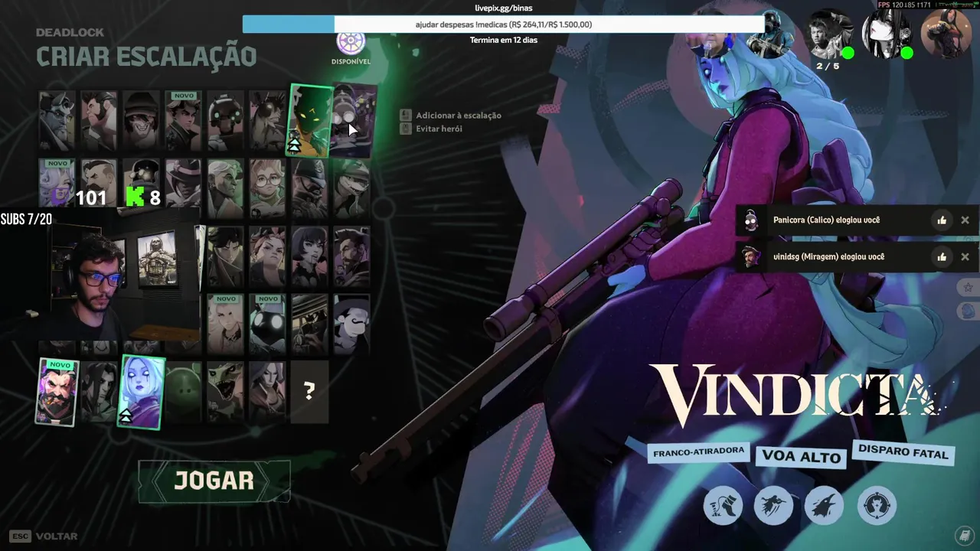Dismiss the uinidsg (Miragem) commendation notification
This screenshot has height=551, width=980.
pos(965,257)
